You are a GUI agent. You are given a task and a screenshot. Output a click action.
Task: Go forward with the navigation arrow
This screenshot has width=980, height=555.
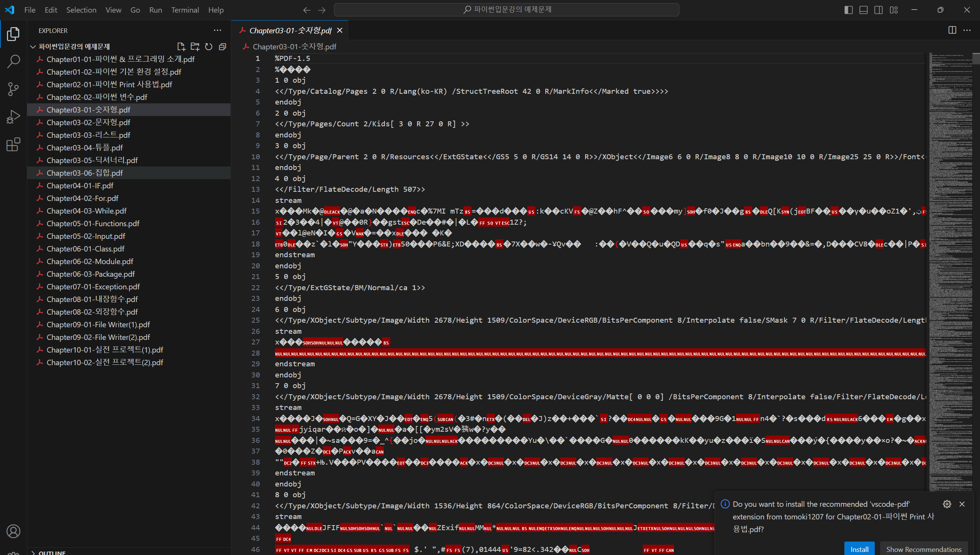322,10
